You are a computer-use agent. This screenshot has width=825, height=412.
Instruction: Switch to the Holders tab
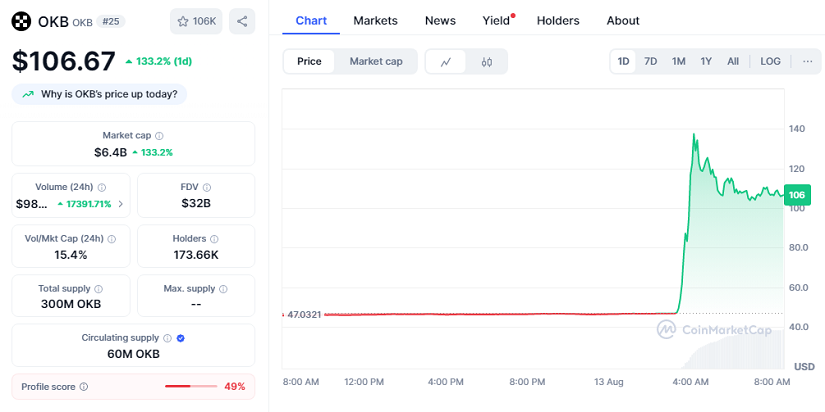coord(558,20)
